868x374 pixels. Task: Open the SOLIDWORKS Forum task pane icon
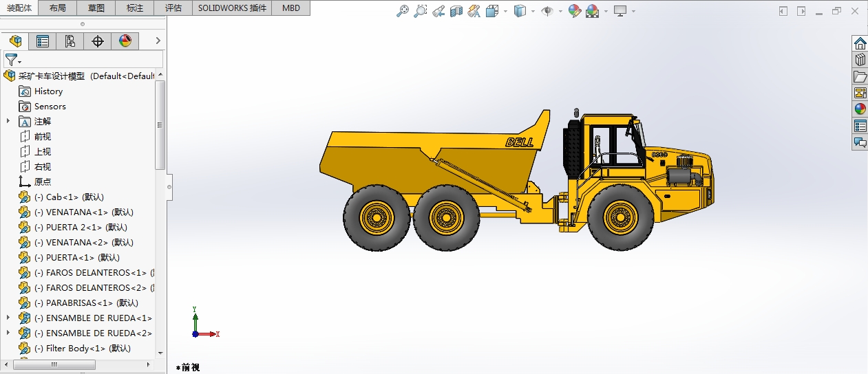pos(860,142)
